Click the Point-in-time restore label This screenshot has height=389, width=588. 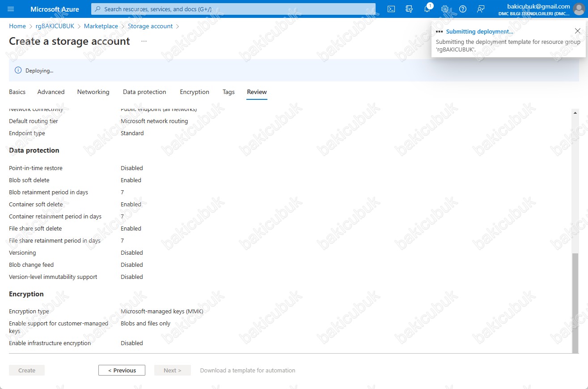pos(36,168)
